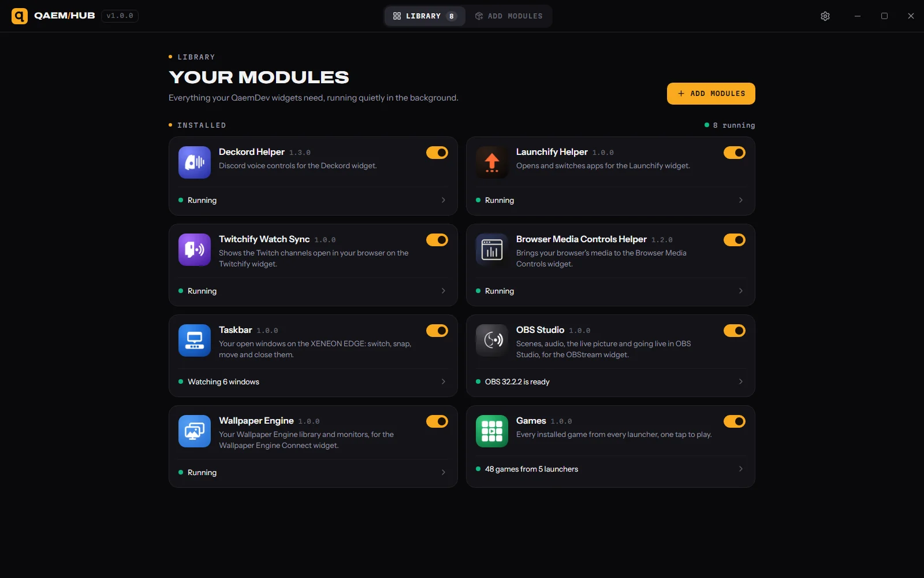Open Taskbar module details chevron

click(444, 381)
